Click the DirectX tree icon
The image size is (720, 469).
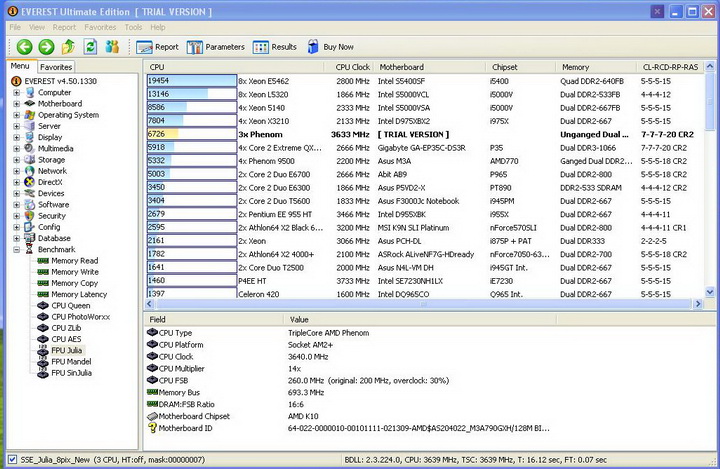(29, 182)
